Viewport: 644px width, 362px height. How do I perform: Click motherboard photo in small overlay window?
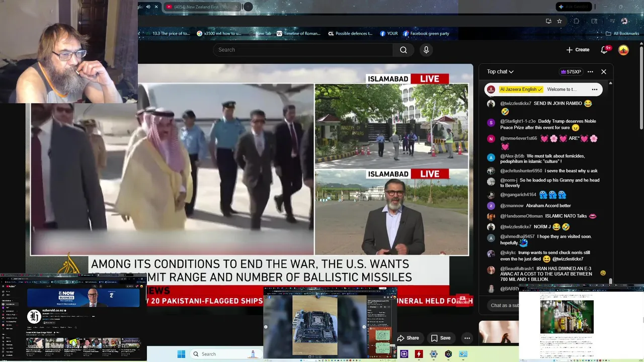(x=315, y=325)
